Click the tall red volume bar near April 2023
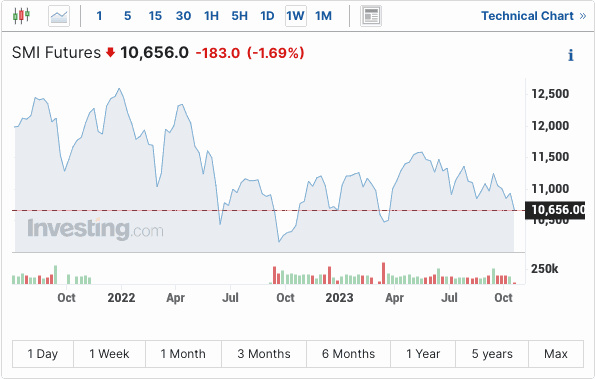The height and width of the screenshot is (379, 595). 383,273
